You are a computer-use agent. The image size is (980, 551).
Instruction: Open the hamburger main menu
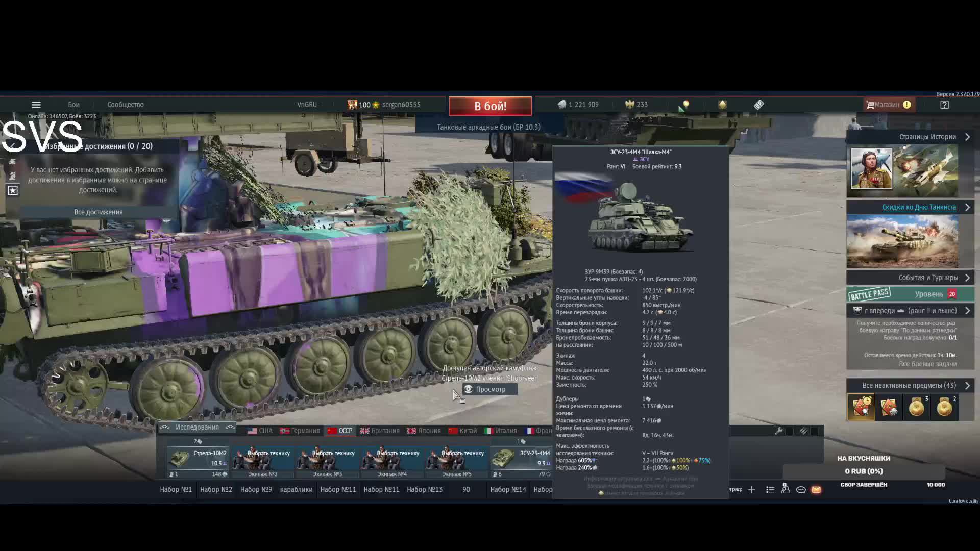[x=36, y=105]
